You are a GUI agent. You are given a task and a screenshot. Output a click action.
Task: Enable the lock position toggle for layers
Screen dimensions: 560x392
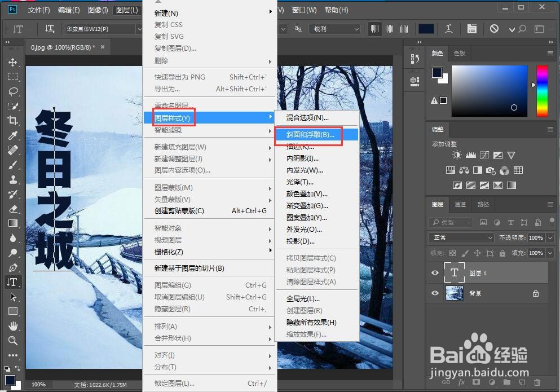[478, 253]
